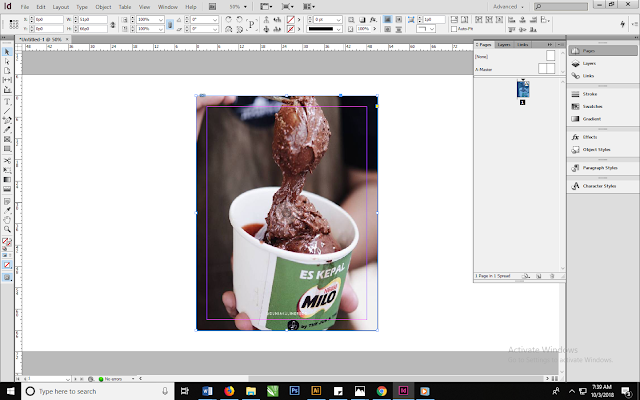The width and height of the screenshot is (640, 400).
Task: Click the Rotate 90° Counter-clockwise icon
Action: (x=240, y=20)
